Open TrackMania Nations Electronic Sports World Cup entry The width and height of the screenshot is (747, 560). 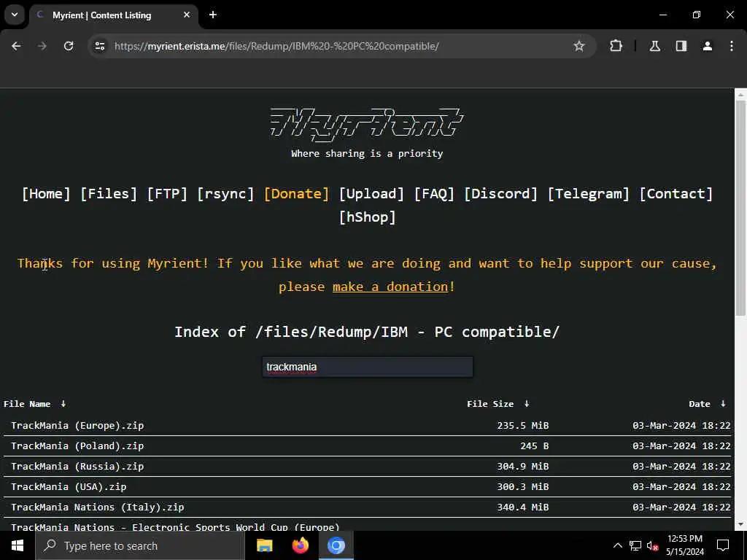coord(175,526)
